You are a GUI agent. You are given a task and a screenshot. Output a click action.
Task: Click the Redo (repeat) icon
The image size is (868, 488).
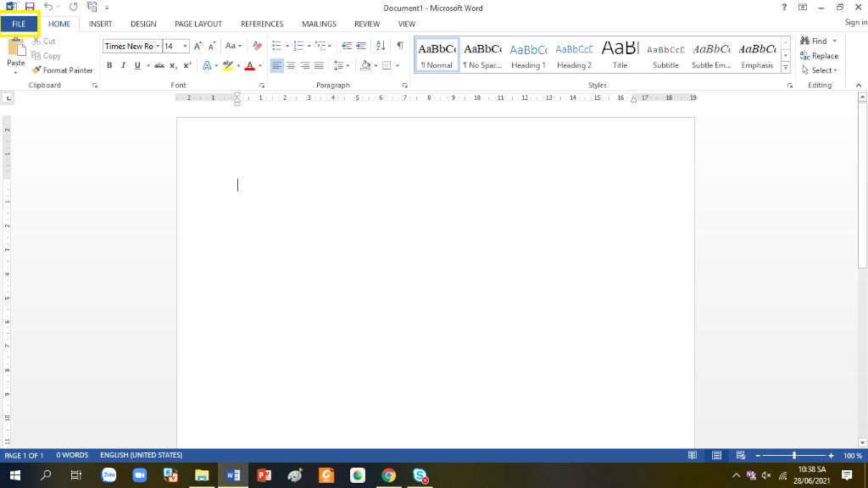pyautogui.click(x=73, y=7)
